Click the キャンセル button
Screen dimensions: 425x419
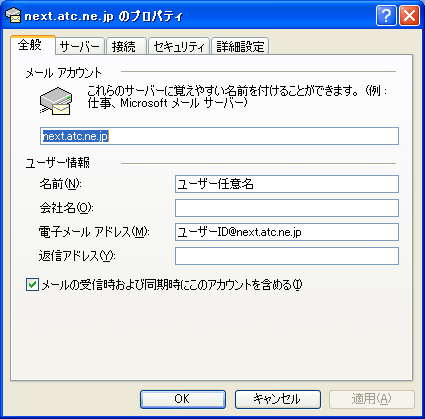pos(278,399)
